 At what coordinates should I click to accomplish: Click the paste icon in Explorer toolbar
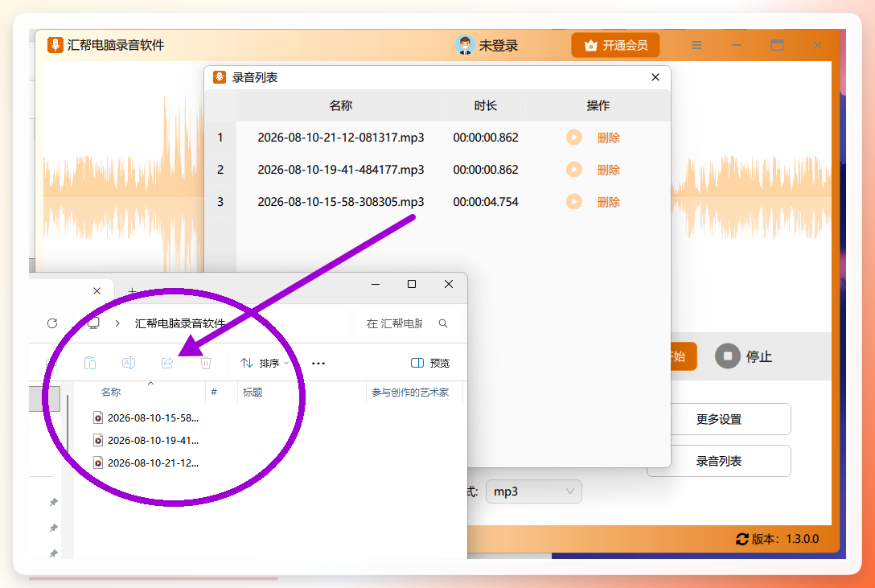tap(90, 364)
